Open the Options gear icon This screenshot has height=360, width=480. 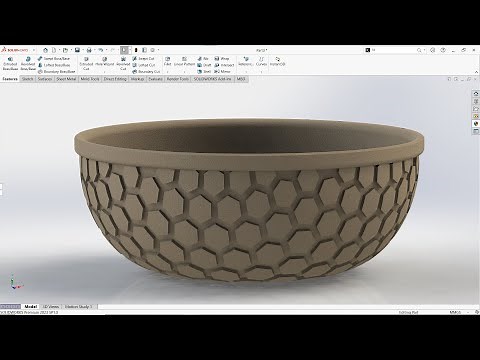[x=152, y=50]
